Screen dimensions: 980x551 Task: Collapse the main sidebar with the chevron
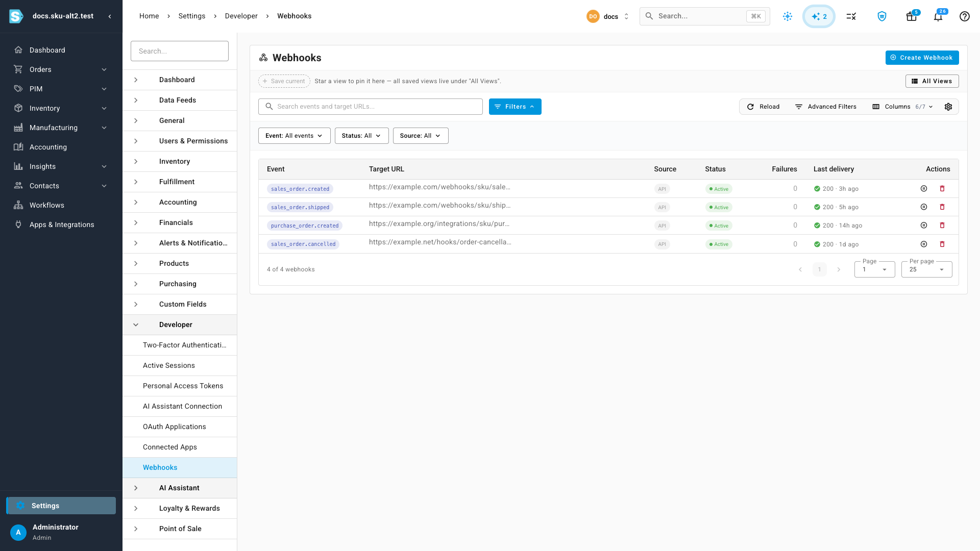110,16
